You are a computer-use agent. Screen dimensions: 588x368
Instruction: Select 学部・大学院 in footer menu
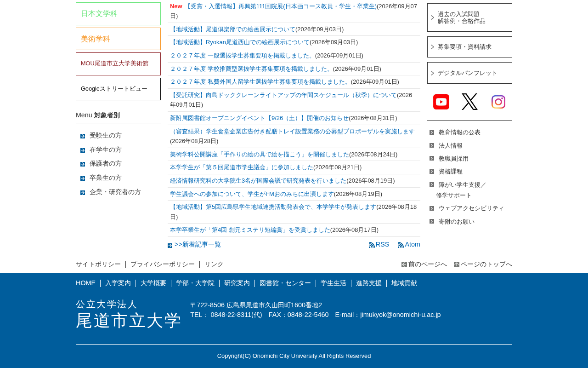(x=195, y=283)
